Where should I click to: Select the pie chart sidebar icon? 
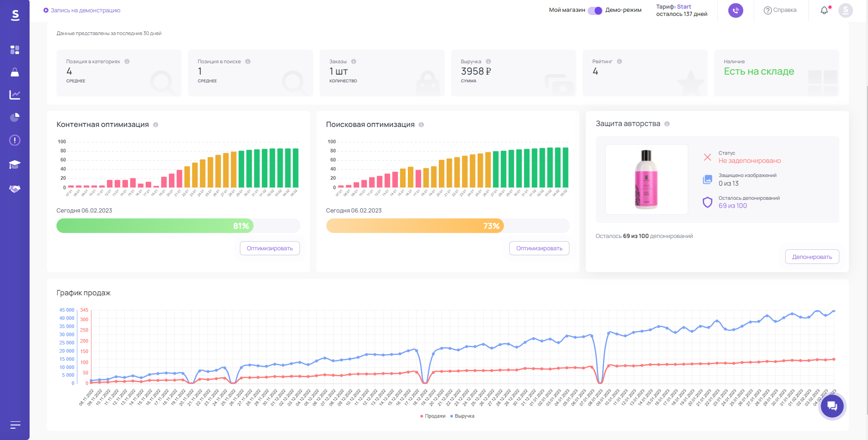click(15, 117)
